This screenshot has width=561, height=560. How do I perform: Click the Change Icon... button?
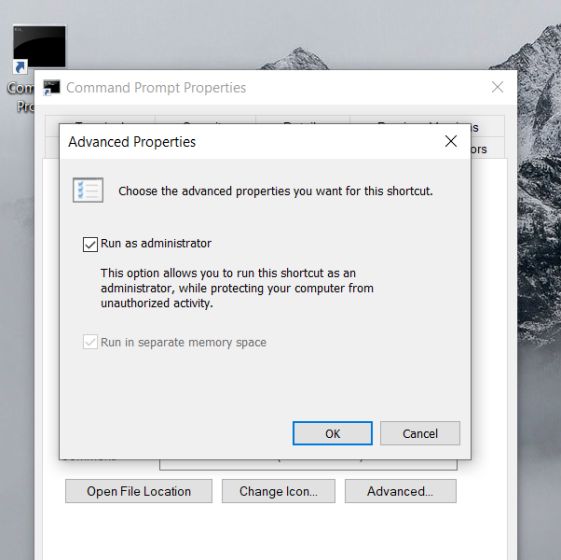pos(278,491)
